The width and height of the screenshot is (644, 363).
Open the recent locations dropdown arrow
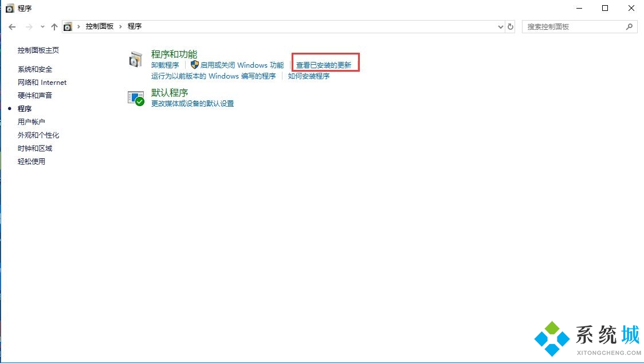[42, 26]
